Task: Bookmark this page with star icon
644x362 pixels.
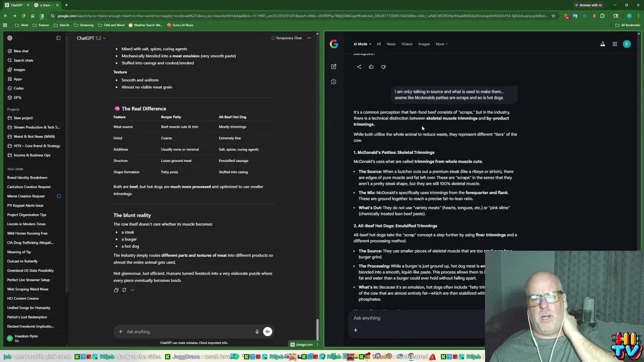Action: pos(553,16)
